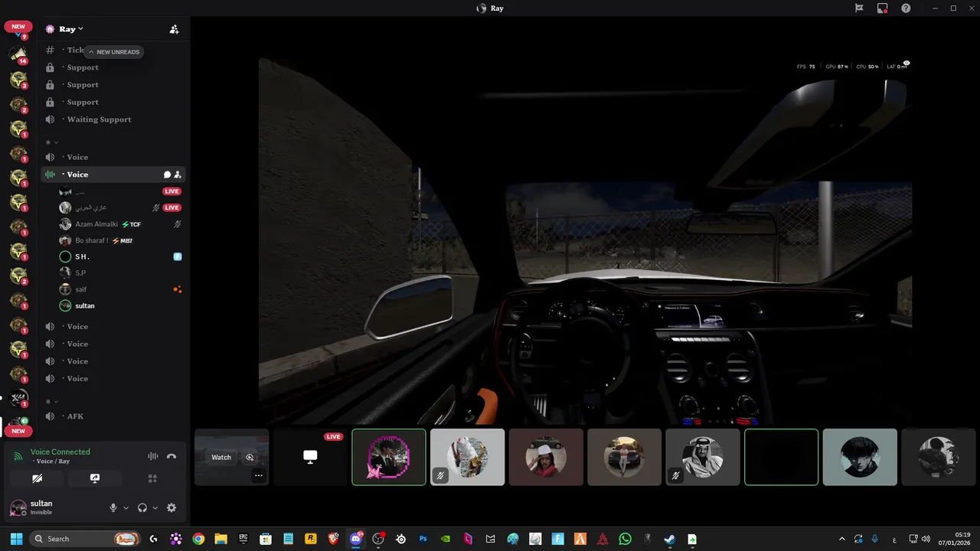The width and height of the screenshot is (980, 551).
Task: Show hidden system tray icons
Action: (842, 539)
